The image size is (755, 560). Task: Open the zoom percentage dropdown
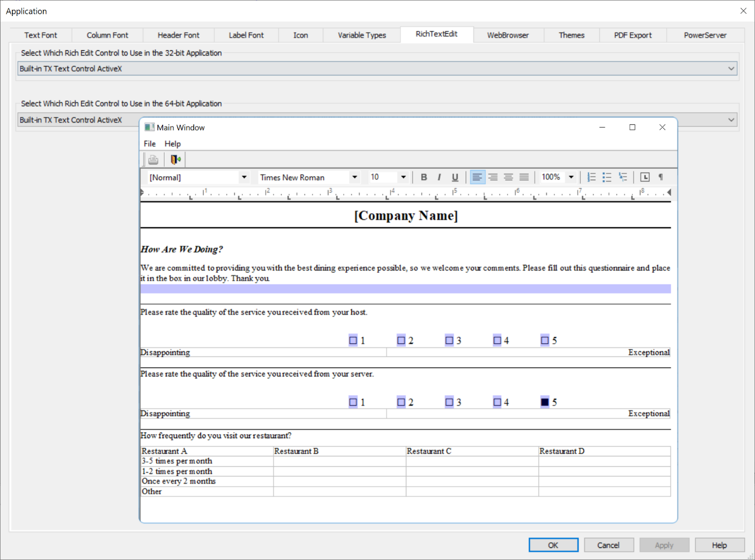tap(571, 177)
